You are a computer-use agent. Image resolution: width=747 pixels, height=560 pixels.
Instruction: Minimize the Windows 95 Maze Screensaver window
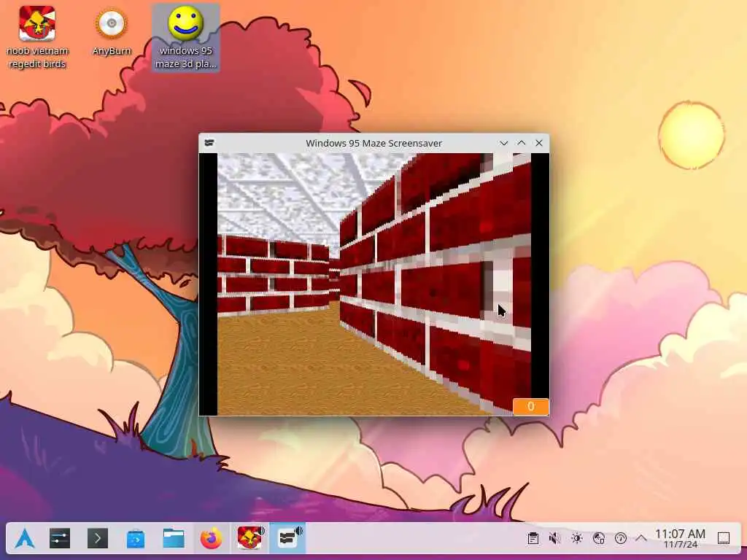click(503, 143)
